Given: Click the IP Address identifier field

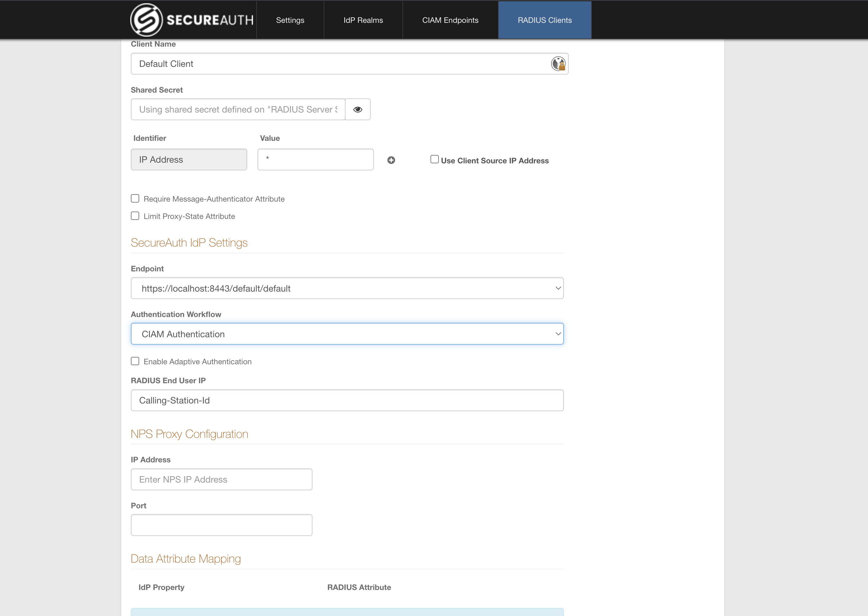Looking at the screenshot, I should pos(189,160).
